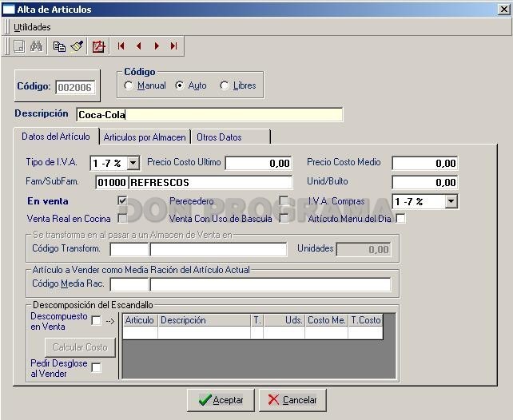The width and height of the screenshot is (513, 420).
Task: Uncheck the En venta checkbox
Action: pos(122,200)
